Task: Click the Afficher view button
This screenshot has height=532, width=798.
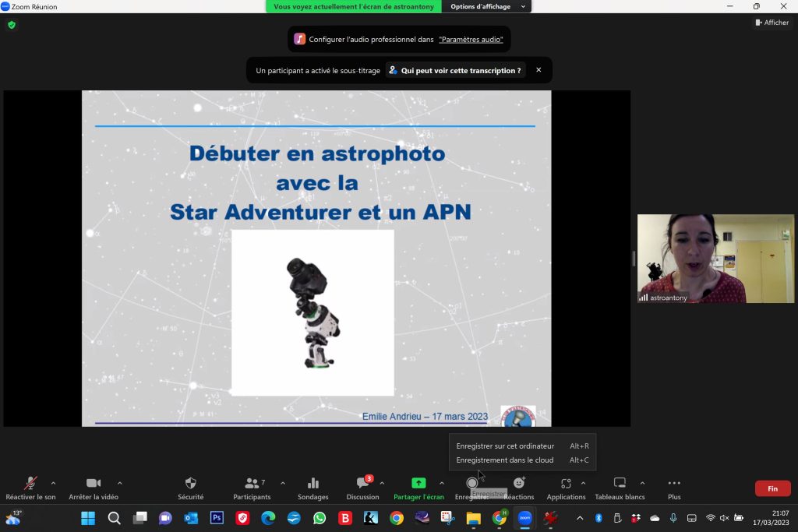Action: pyautogui.click(x=772, y=23)
